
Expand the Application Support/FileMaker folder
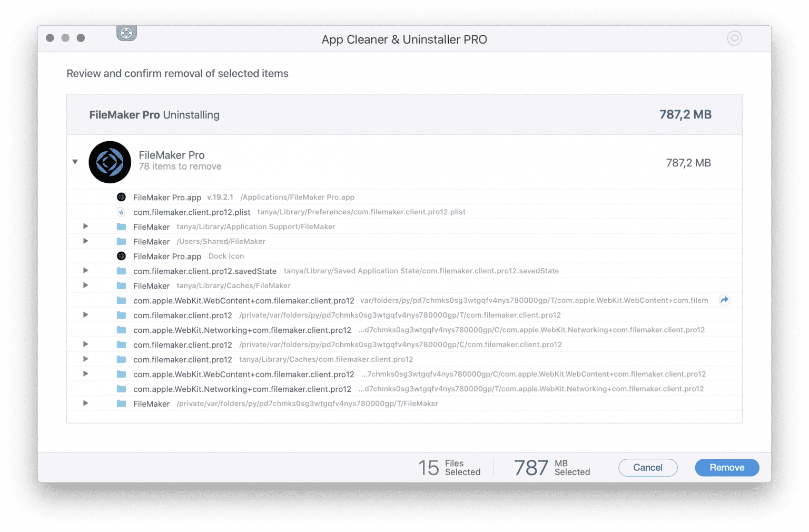tap(85, 226)
